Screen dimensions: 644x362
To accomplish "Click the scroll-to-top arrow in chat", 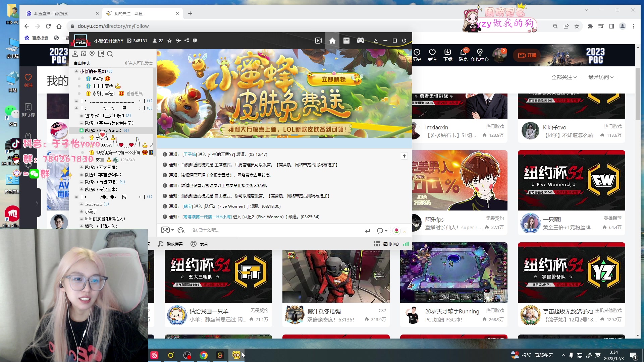I will click(x=404, y=156).
